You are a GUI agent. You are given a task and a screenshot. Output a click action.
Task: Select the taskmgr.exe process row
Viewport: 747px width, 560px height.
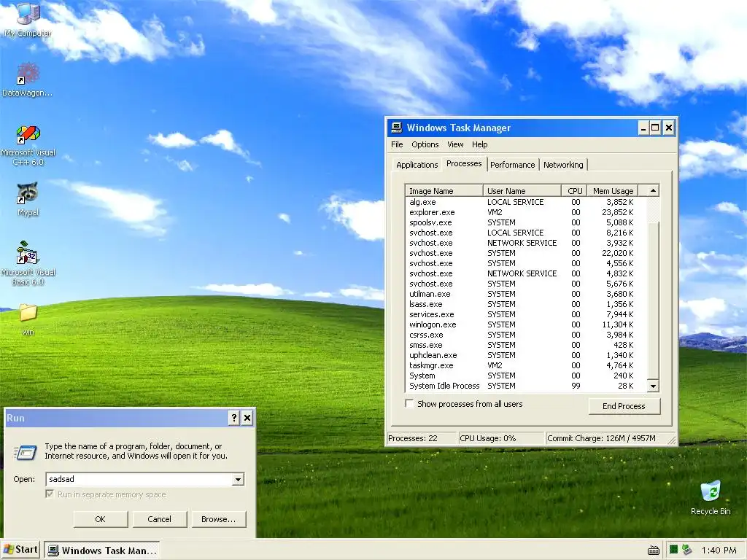tap(526, 366)
